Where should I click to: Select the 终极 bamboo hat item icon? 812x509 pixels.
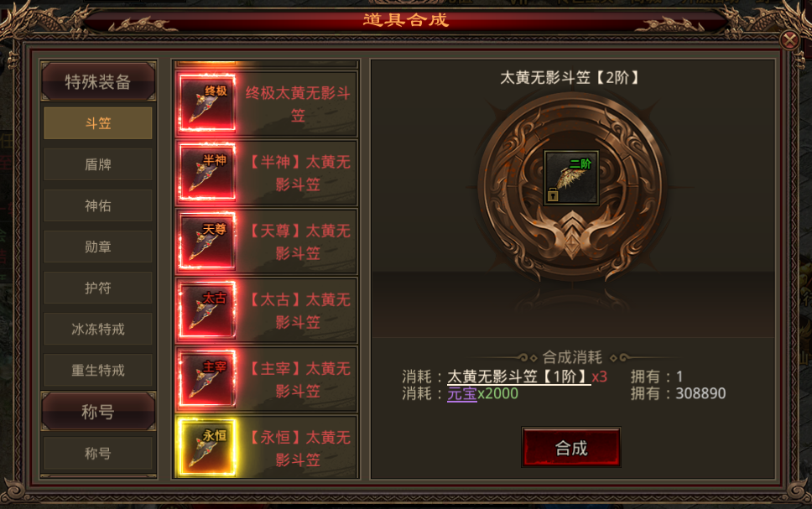pyautogui.click(x=207, y=103)
